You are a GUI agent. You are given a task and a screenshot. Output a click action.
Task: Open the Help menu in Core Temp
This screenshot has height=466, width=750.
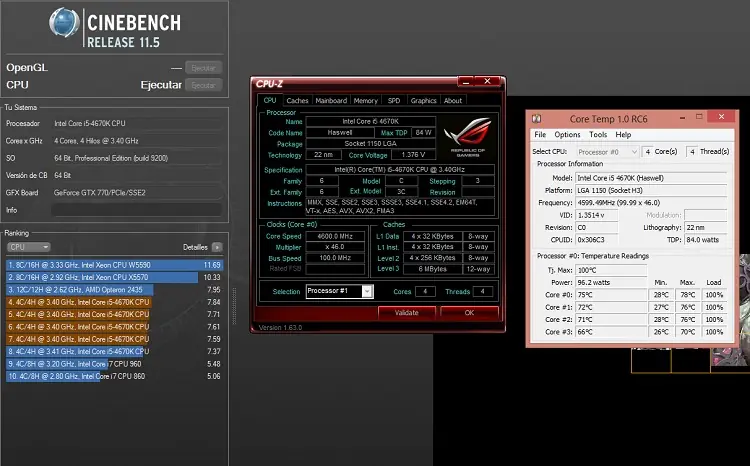click(623, 134)
